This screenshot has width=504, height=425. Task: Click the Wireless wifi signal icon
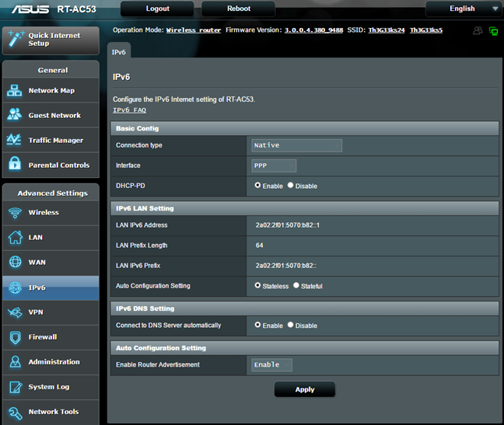(x=15, y=213)
